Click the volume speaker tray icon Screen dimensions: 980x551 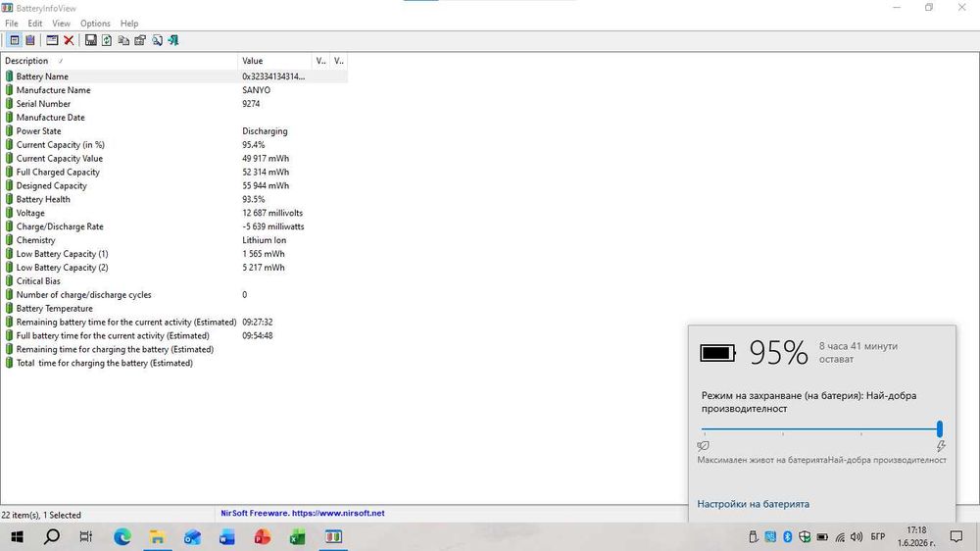point(857,536)
